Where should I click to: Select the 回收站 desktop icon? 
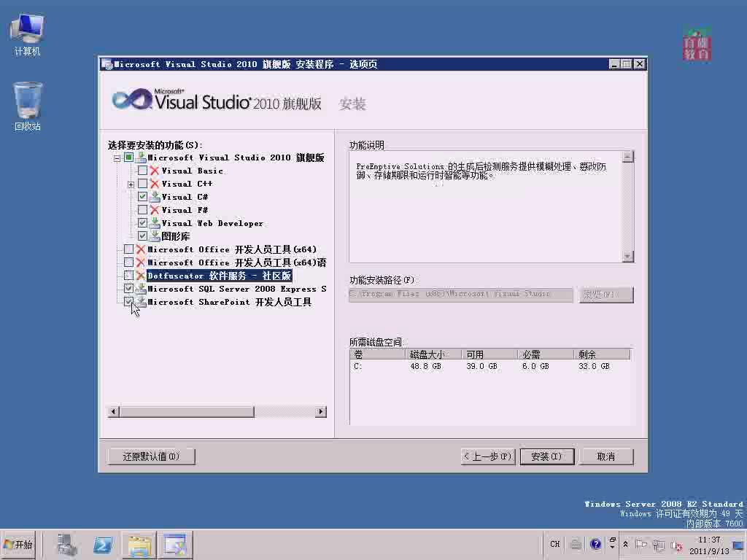click(x=27, y=106)
